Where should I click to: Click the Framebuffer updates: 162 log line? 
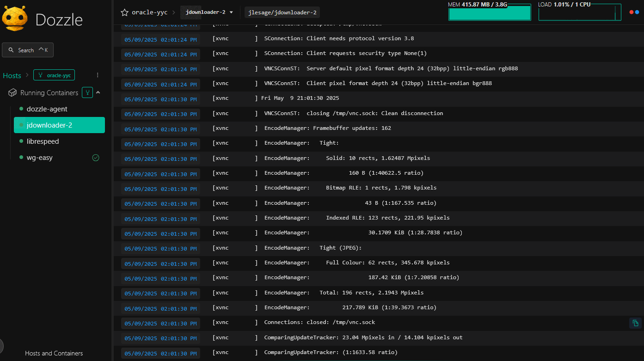pos(379,128)
